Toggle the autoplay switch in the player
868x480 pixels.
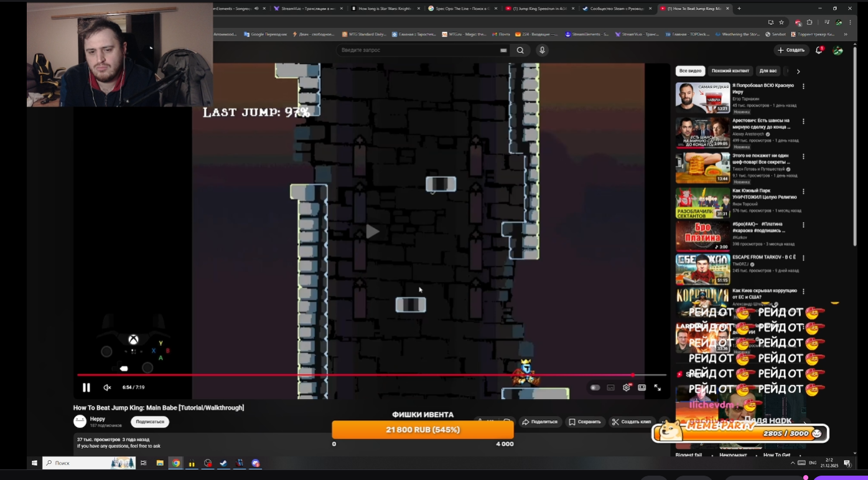[x=595, y=387]
